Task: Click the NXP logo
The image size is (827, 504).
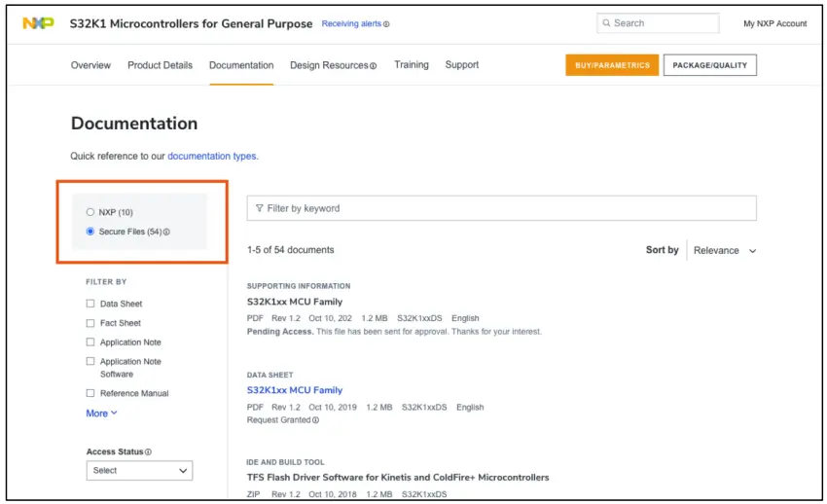Action: pos(38,23)
